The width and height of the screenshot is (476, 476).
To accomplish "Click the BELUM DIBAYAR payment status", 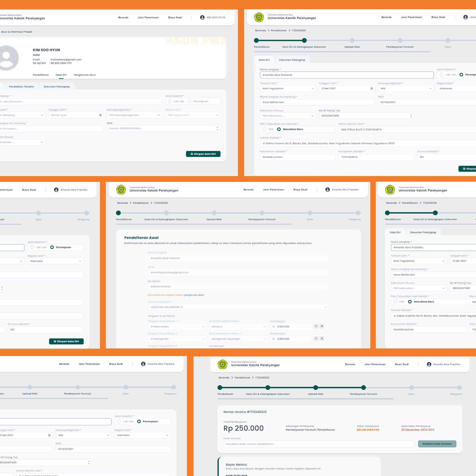I will tap(368, 430).
